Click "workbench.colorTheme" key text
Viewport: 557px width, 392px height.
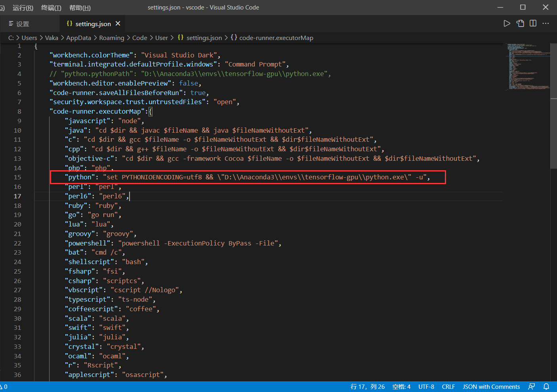[91, 55]
